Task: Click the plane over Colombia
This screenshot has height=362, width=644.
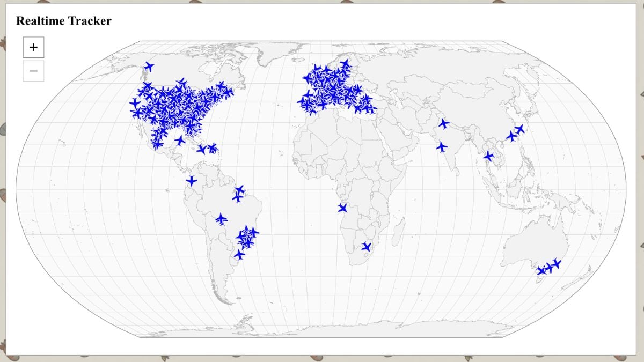Action: (x=192, y=181)
